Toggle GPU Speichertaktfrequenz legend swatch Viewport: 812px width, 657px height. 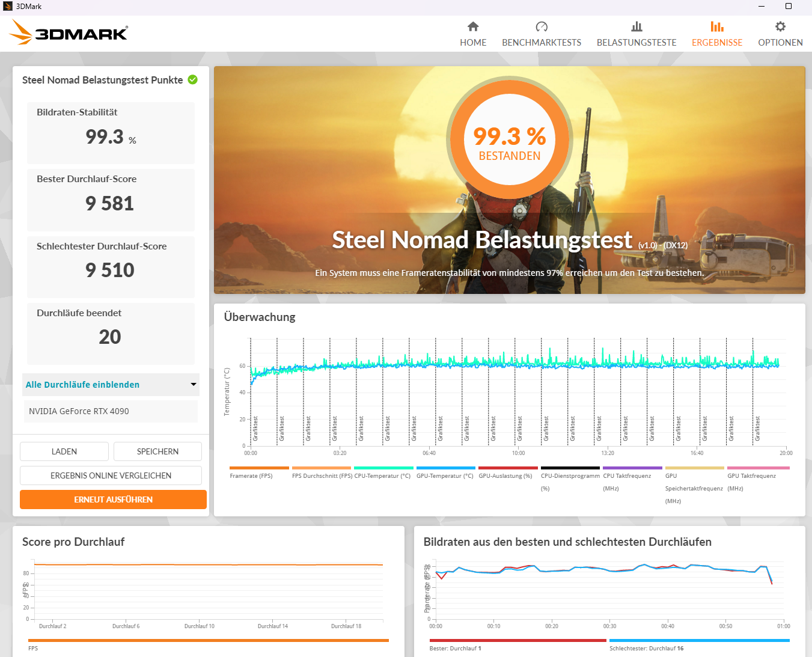(x=695, y=468)
